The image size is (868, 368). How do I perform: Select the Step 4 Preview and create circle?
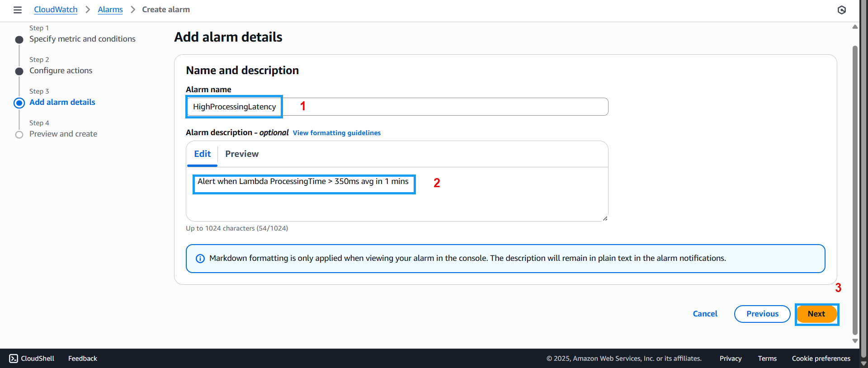[19, 135]
